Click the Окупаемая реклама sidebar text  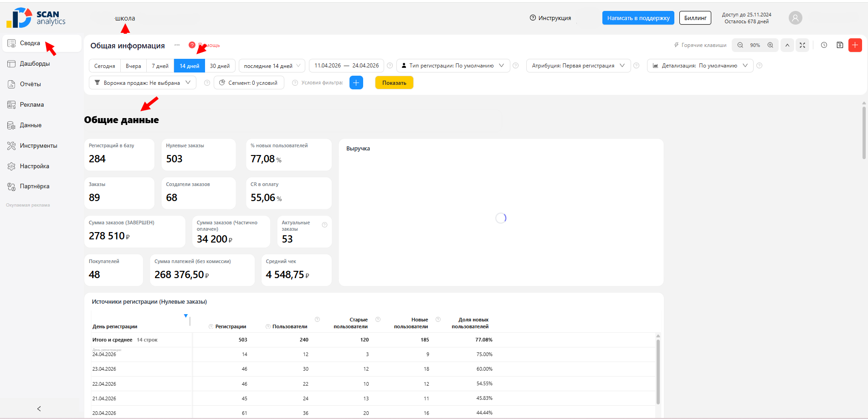click(28, 205)
